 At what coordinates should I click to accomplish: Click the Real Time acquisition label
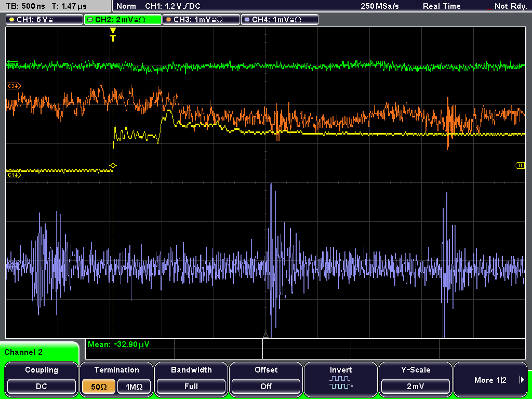[442, 6]
